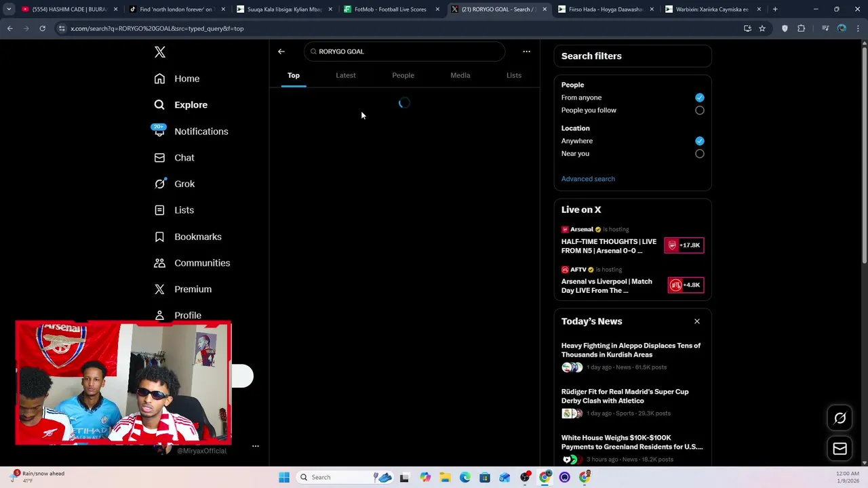The height and width of the screenshot is (488, 868).
Task: Dismiss Today's News with X button
Action: click(x=697, y=321)
